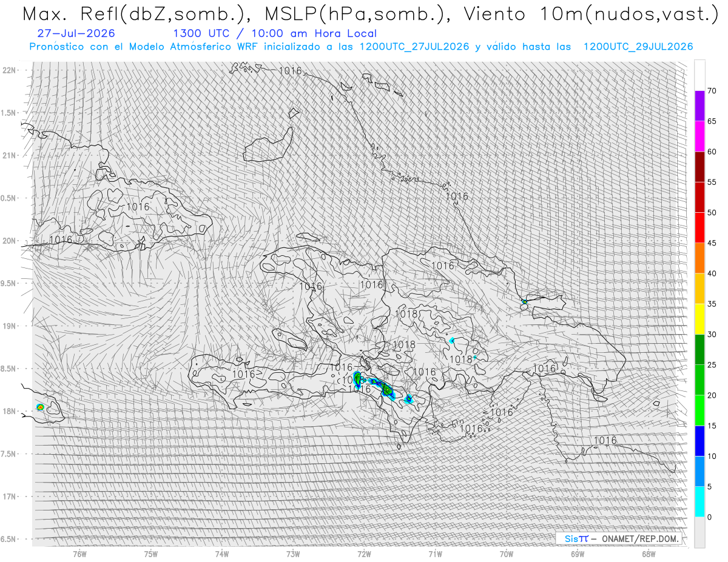
Task: Click the longitude label 68W
Action: click(649, 554)
